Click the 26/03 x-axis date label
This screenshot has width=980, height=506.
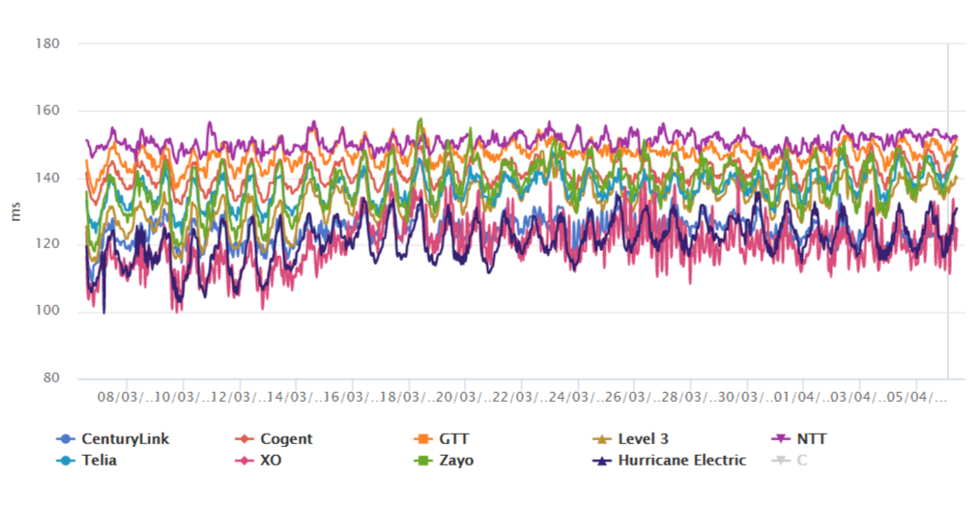[632, 397]
